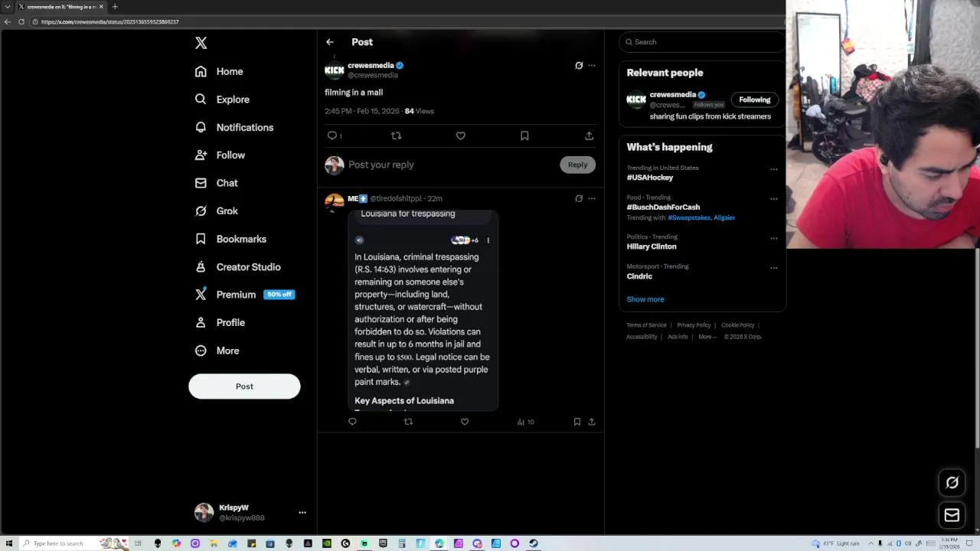Repost the crewesmedia post
980x551 pixels.
click(396, 135)
